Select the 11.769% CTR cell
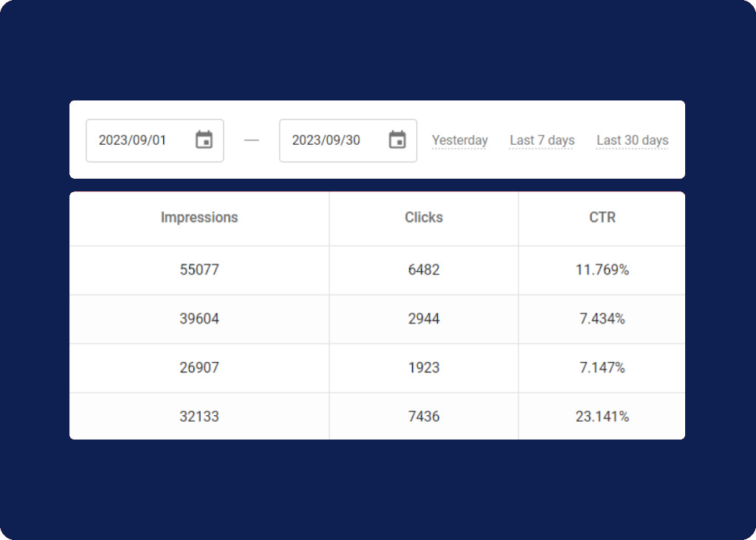Screen dimensions: 756x540 [602, 270]
